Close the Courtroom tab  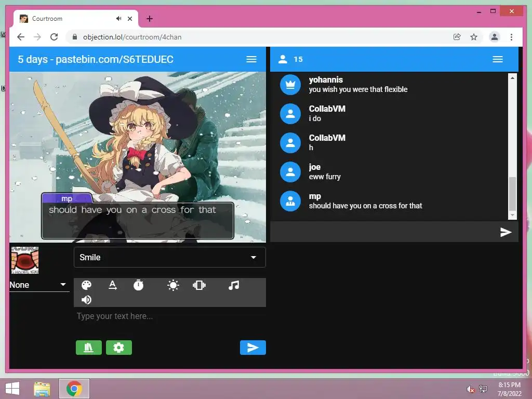coord(129,19)
